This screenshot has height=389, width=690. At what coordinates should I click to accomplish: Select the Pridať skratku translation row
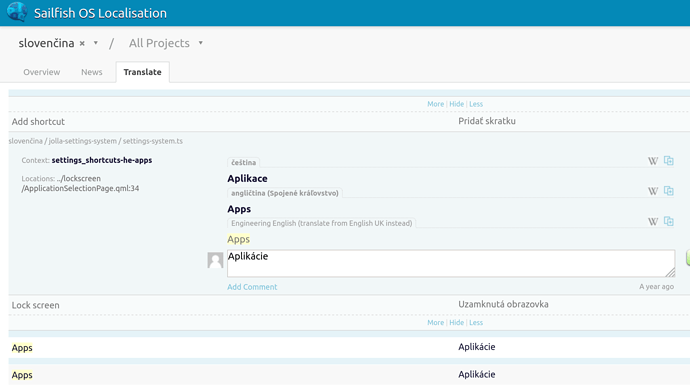click(x=487, y=121)
